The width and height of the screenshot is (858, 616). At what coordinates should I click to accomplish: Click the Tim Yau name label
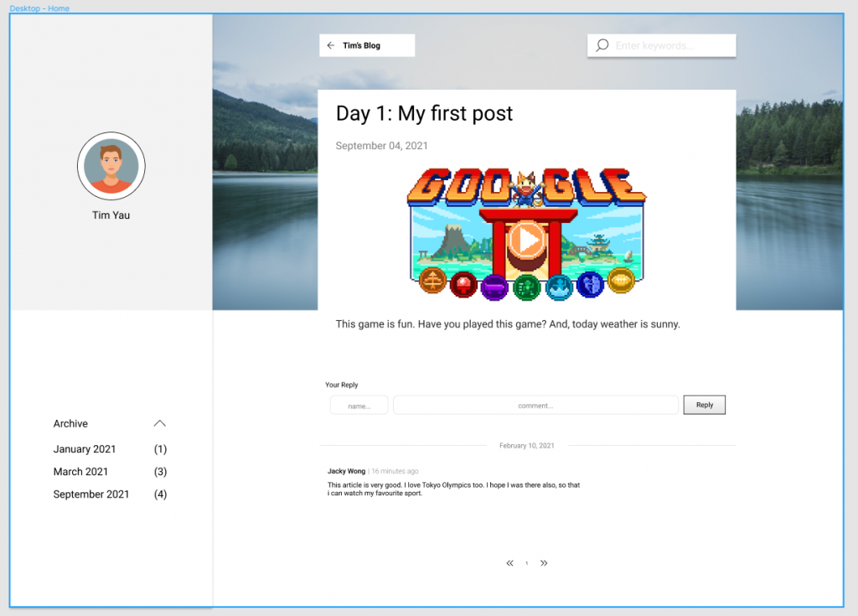coord(111,215)
